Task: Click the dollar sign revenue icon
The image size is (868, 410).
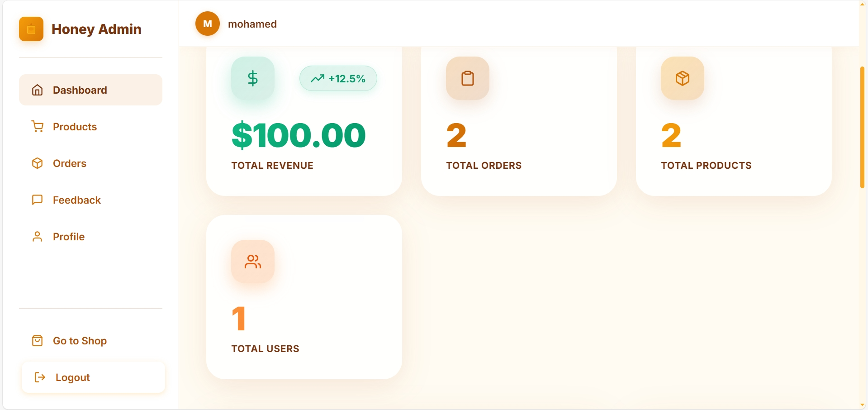Action: (252, 78)
